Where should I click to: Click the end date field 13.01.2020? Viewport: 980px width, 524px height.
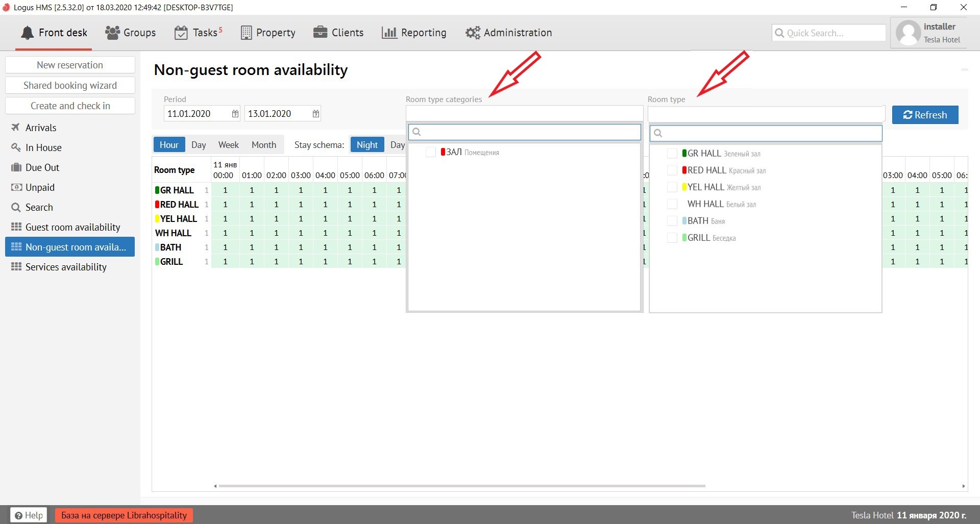click(x=283, y=113)
